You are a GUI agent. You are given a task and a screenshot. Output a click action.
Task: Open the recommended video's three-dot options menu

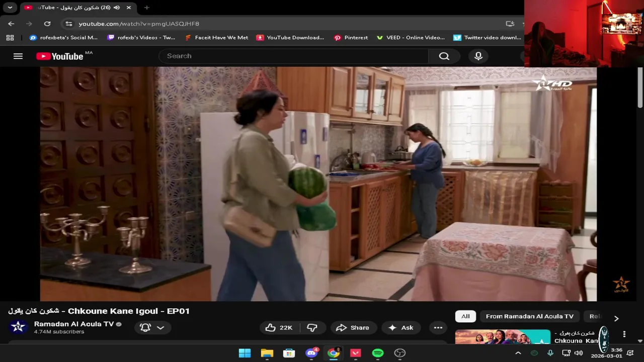(624, 334)
